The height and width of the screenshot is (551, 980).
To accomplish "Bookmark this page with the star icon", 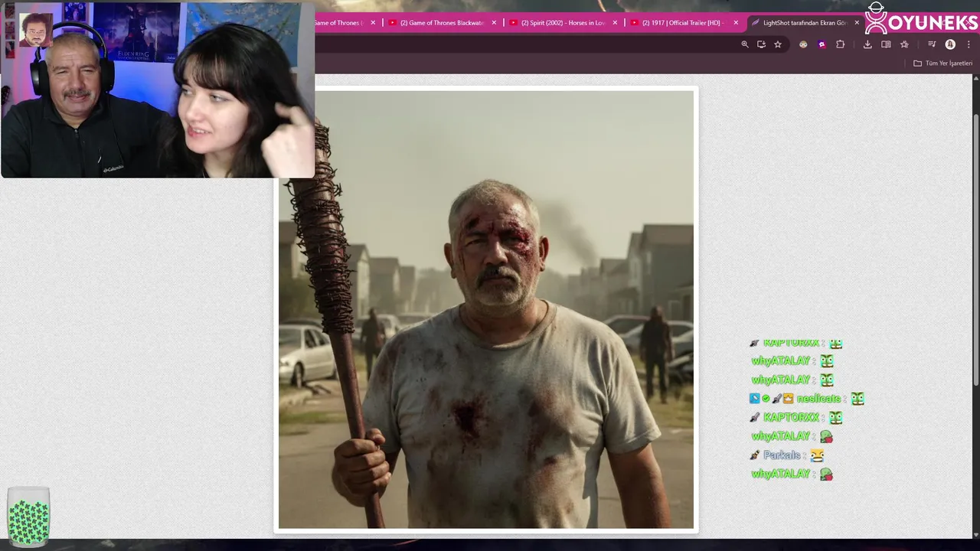I will tap(778, 44).
